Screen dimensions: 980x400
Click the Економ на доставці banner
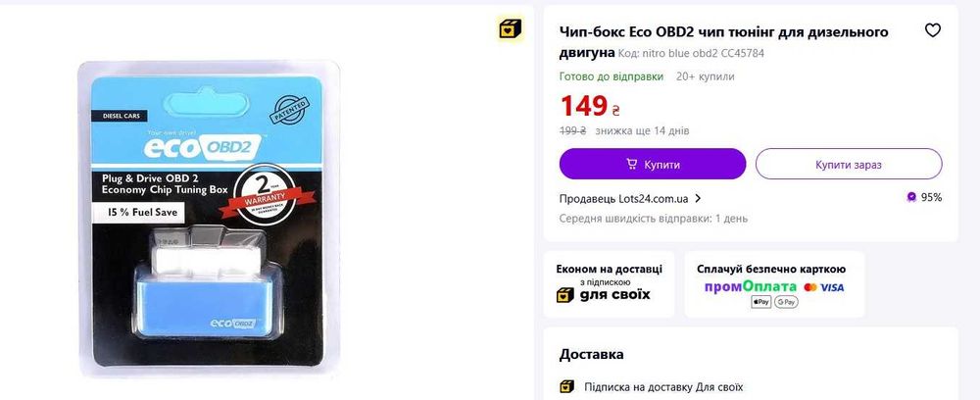(609, 284)
